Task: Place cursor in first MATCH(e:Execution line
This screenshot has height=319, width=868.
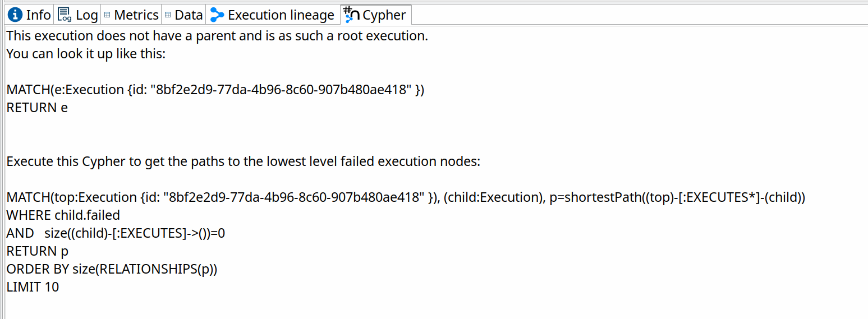Action: (215, 90)
